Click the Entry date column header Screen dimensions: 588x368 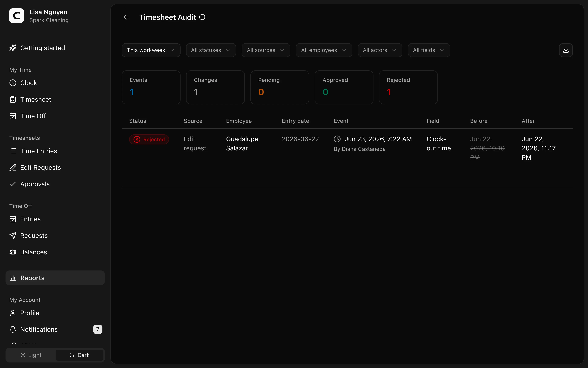(295, 121)
